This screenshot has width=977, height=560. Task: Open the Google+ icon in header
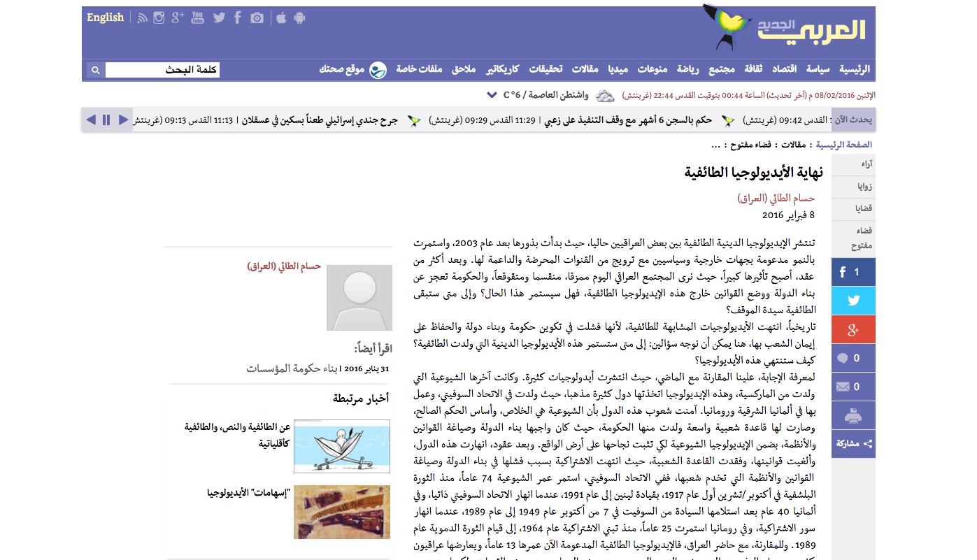[178, 18]
